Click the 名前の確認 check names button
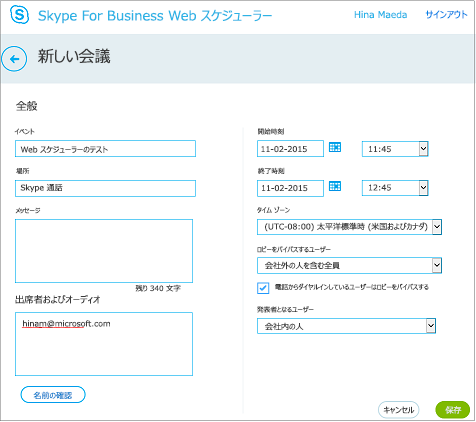The width and height of the screenshot is (476, 422). pyautogui.click(x=53, y=395)
